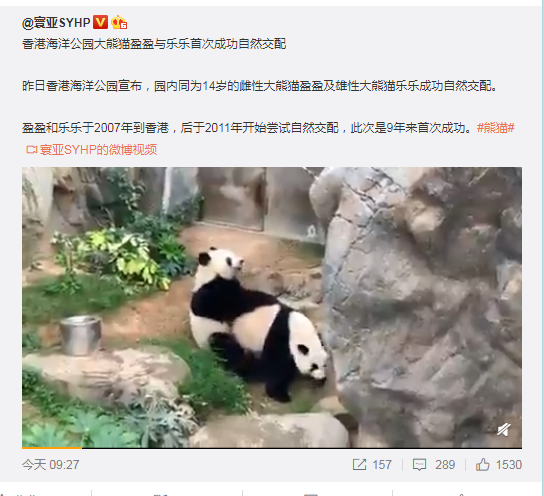
Task: Click the 1530 like count
Action: click(509, 465)
